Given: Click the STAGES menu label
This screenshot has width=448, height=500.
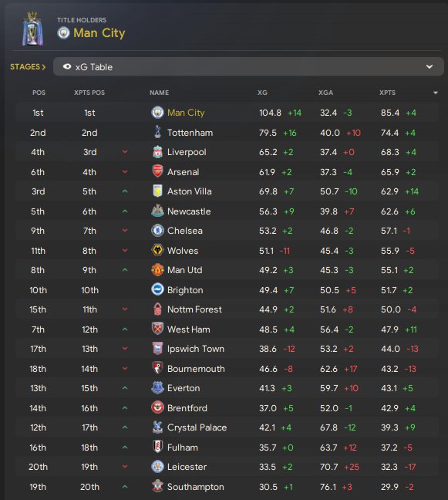Looking at the screenshot, I should coord(28,66).
